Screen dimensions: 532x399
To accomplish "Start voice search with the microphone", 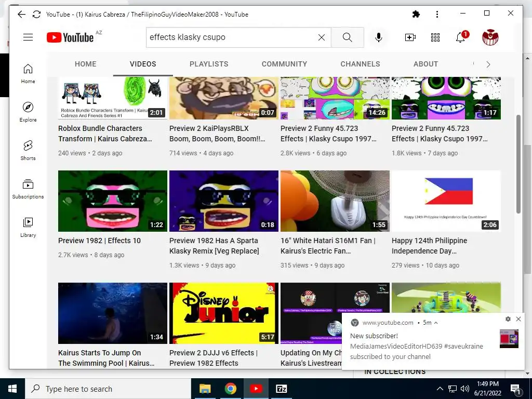I will click(379, 37).
